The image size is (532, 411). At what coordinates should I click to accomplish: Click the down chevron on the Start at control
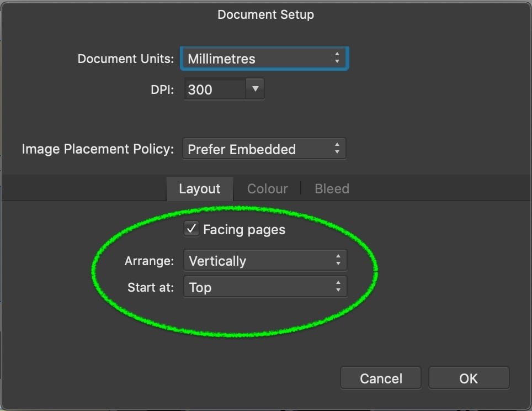[x=338, y=289]
